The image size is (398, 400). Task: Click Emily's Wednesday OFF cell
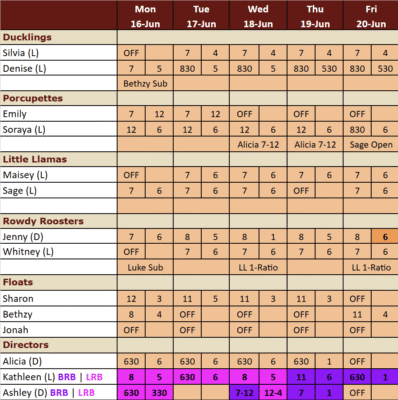(x=244, y=114)
